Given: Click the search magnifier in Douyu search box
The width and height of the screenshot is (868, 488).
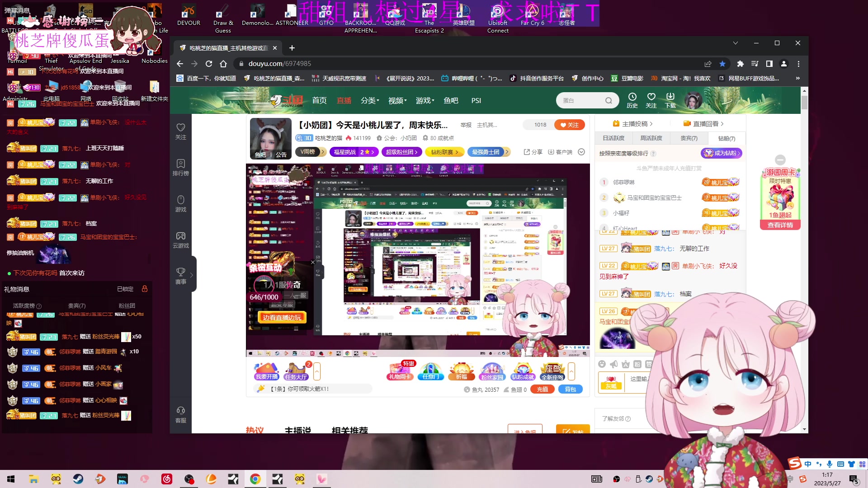Looking at the screenshot, I should 609,101.
